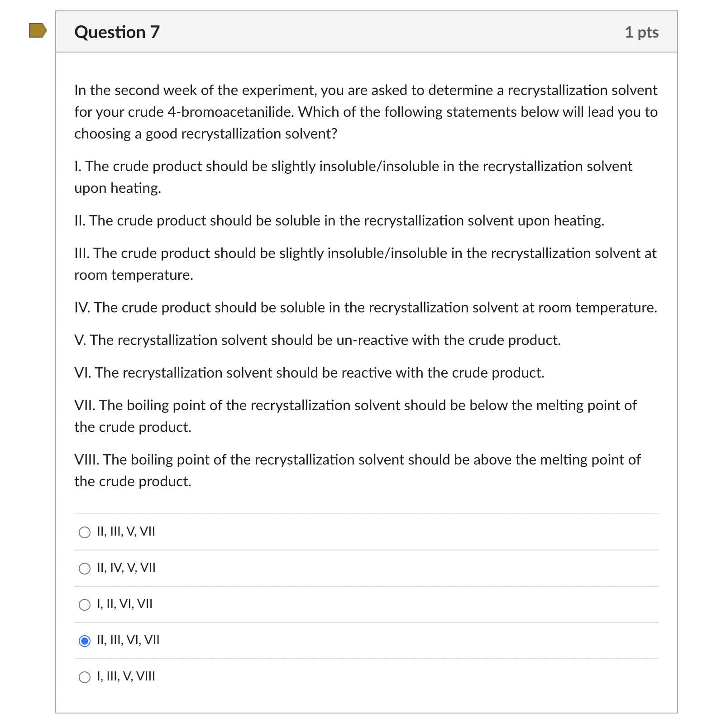This screenshot has width=726, height=728.
Task: Click statement IV about solubility at room temperature
Action: pyautogui.click(x=365, y=307)
